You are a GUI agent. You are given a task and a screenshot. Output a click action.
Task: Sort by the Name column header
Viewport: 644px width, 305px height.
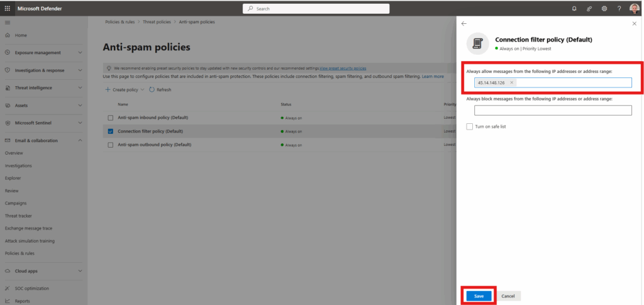(123, 104)
